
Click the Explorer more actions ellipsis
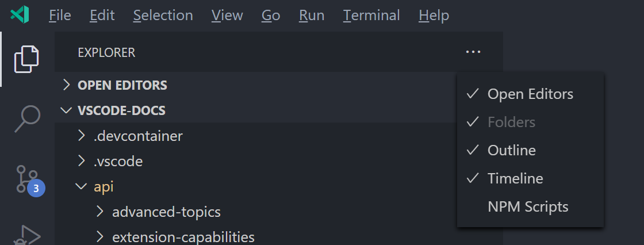473,52
